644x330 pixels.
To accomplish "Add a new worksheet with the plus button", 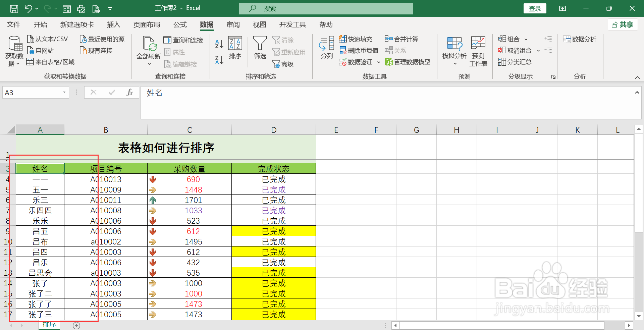I will (x=76, y=325).
